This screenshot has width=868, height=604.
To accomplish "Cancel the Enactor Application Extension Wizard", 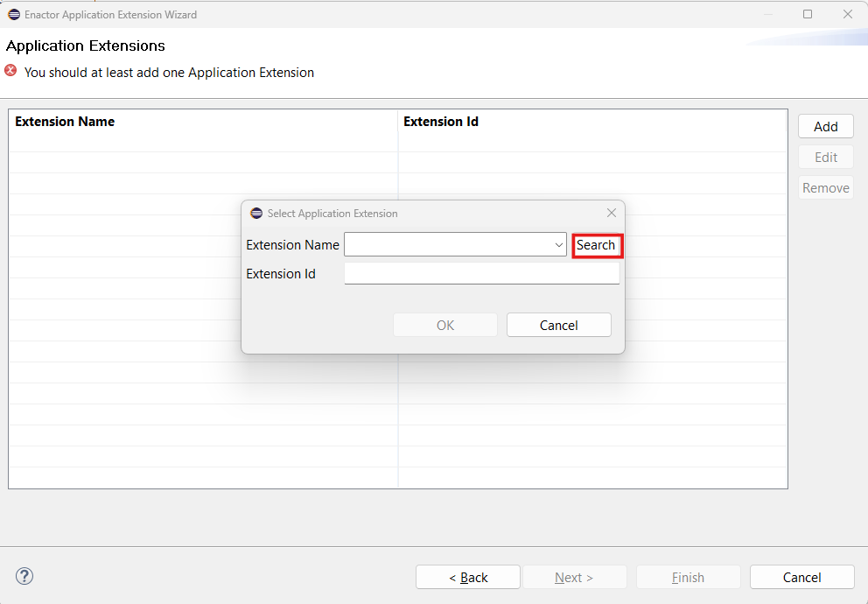I will click(802, 578).
